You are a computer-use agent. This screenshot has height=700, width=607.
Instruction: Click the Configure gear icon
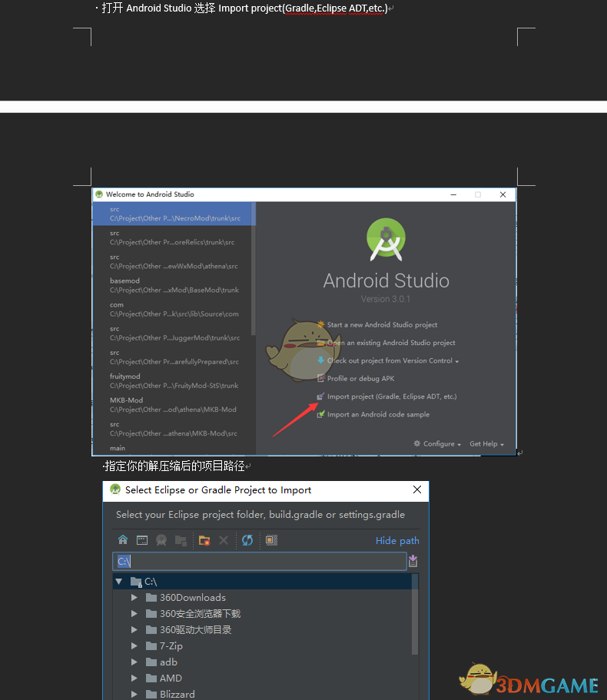[417, 443]
